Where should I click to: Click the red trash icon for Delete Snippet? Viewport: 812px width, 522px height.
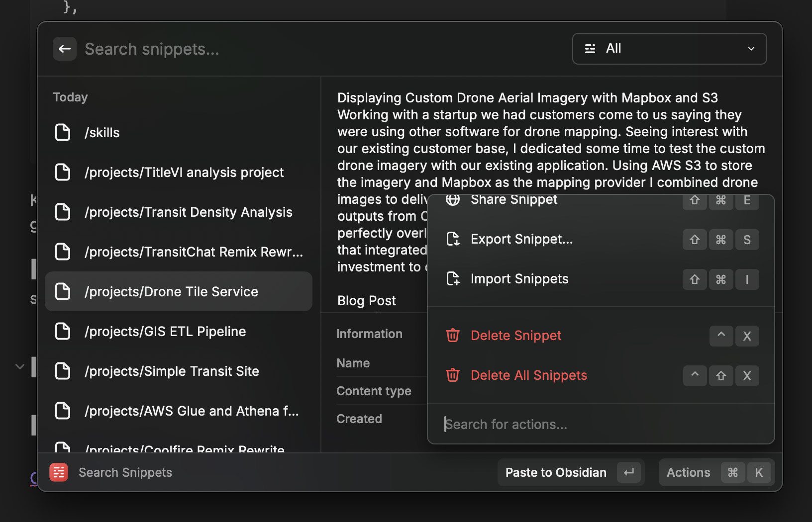click(453, 336)
